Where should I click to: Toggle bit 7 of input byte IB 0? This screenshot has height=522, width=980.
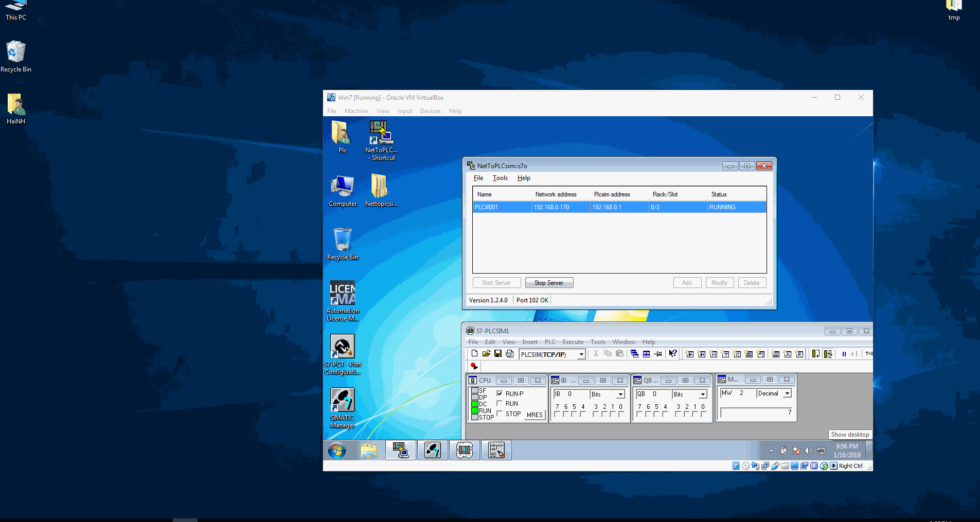pyautogui.click(x=557, y=414)
